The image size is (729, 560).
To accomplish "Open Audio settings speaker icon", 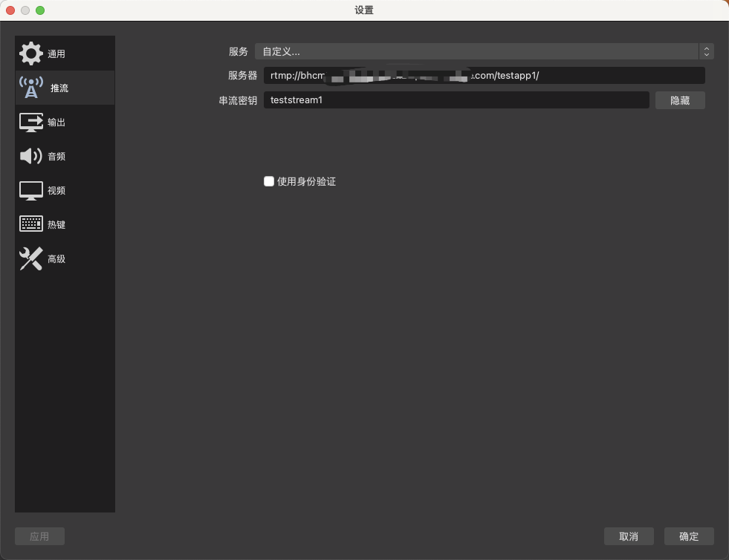I will click(30, 156).
